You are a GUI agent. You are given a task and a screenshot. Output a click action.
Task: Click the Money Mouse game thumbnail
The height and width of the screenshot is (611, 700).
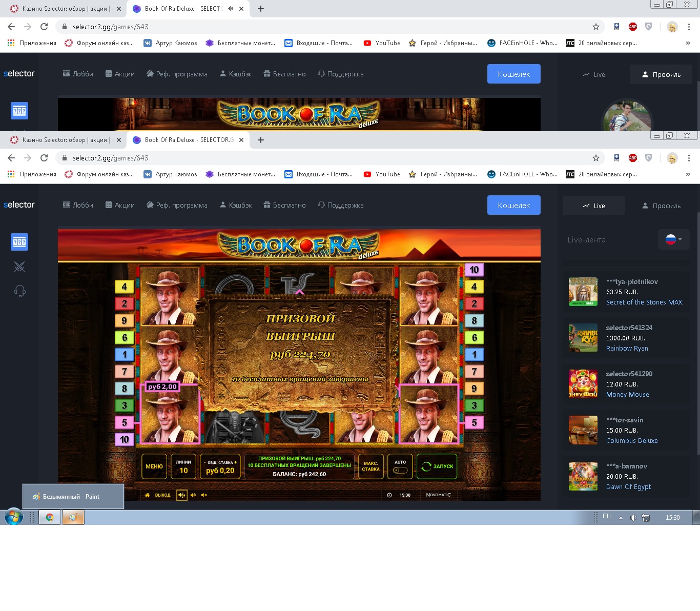(583, 384)
